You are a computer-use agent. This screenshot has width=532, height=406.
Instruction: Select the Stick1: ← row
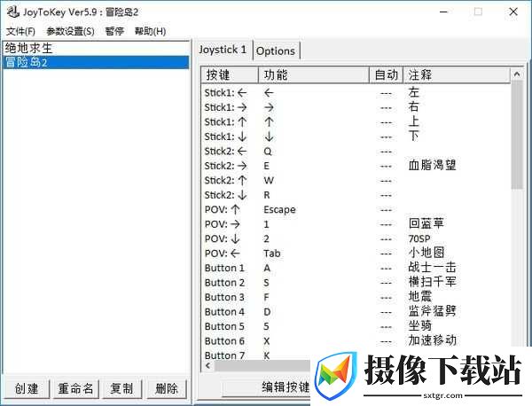[356, 92]
